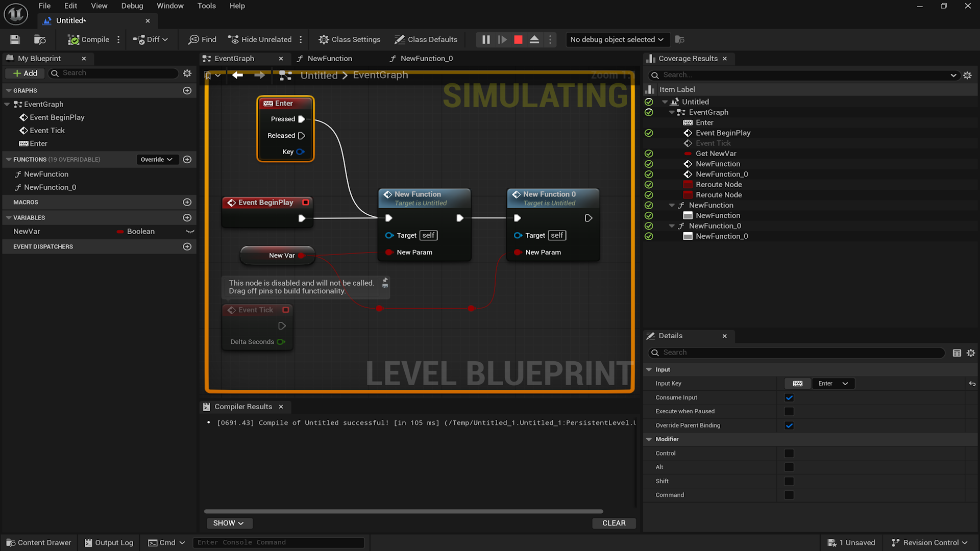Toggle Details property matrix view icon
980x551 pixels.
coord(957,353)
